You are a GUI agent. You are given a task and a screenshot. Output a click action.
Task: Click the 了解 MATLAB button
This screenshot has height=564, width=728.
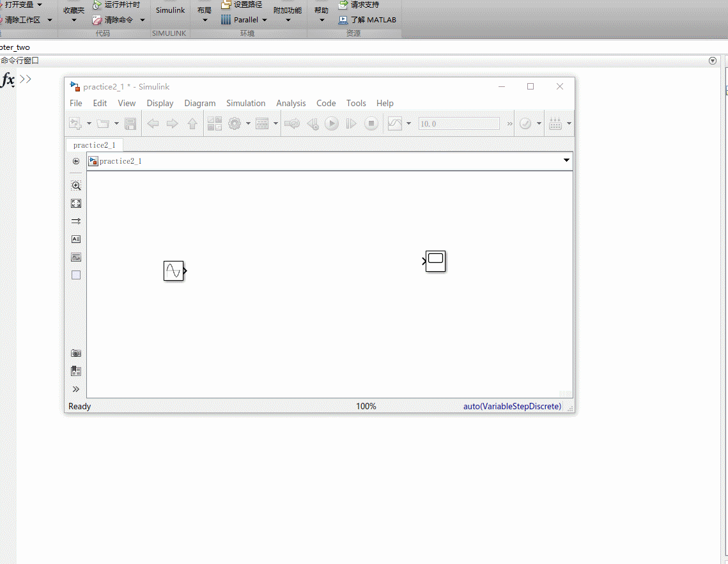pyautogui.click(x=368, y=20)
